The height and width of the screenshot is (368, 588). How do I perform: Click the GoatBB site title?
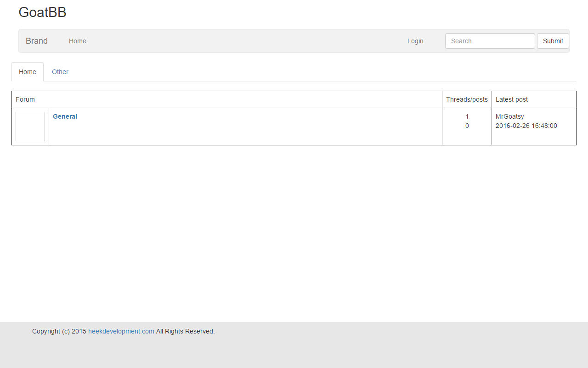42,12
